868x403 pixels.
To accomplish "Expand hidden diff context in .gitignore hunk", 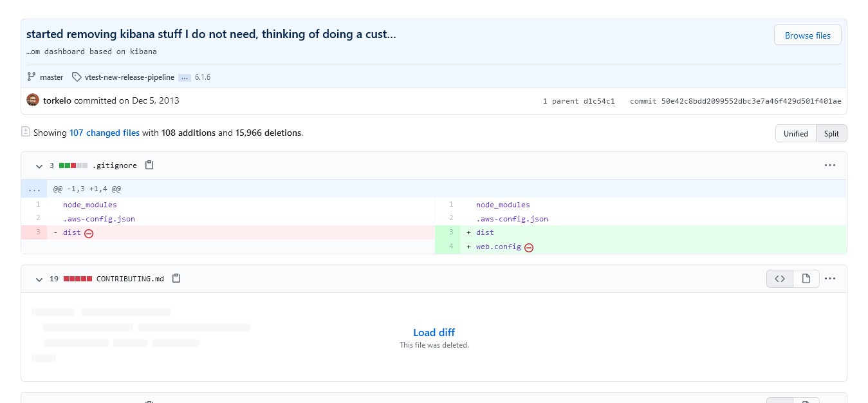I will (x=33, y=188).
